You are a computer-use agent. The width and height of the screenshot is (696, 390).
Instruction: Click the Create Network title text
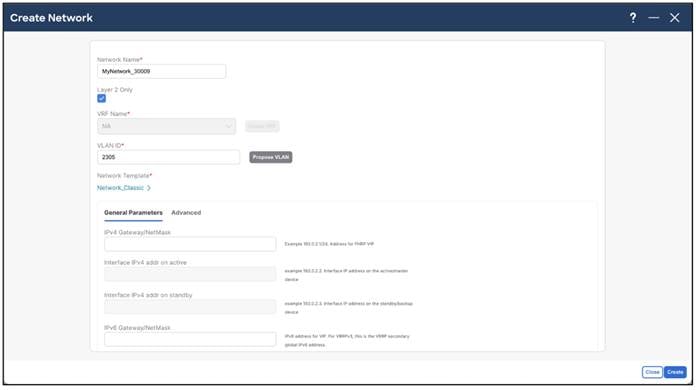[x=51, y=18]
